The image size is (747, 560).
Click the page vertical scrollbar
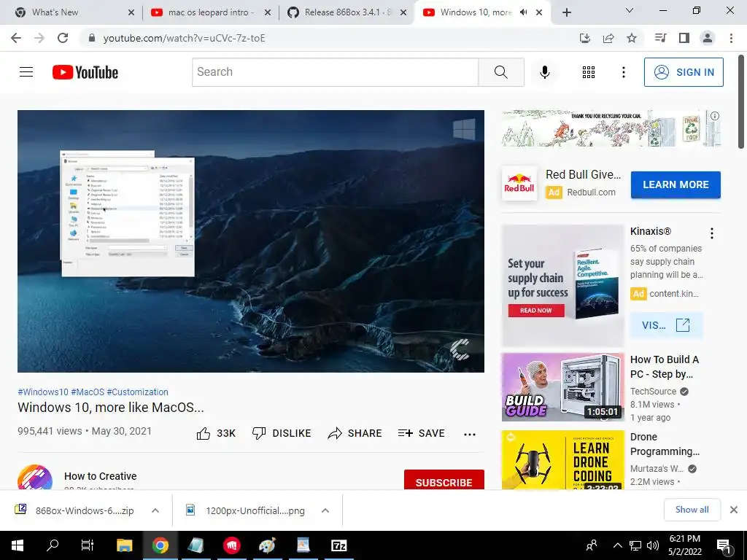click(x=742, y=102)
